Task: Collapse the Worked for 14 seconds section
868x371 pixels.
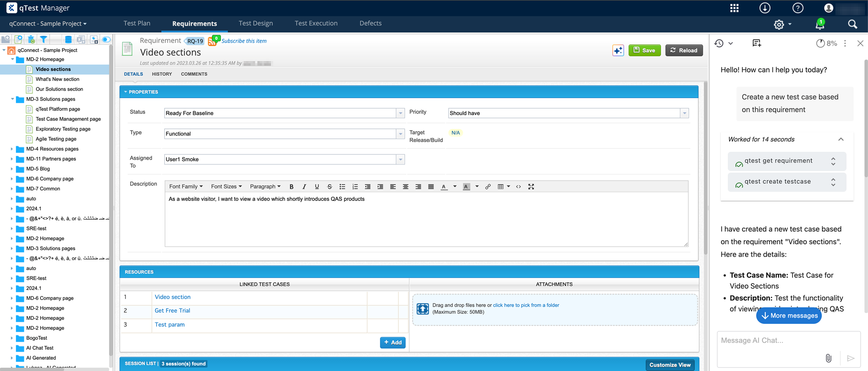Action: [840, 139]
